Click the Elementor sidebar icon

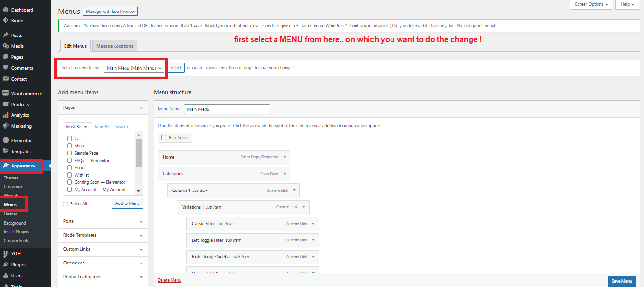[x=6, y=141]
